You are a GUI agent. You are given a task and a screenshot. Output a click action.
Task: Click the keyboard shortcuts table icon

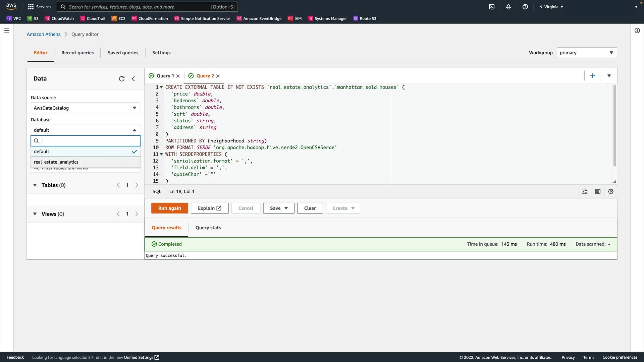pos(598,191)
